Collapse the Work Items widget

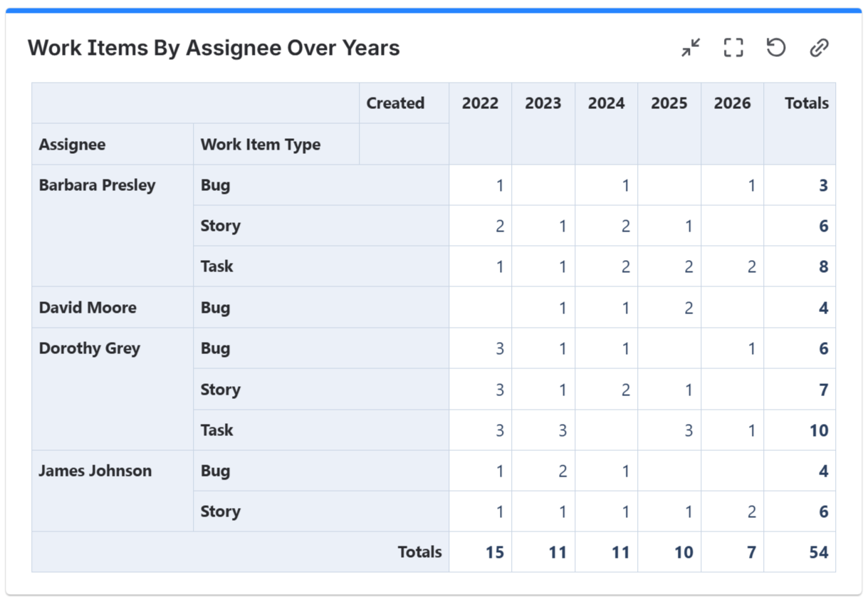pos(689,48)
